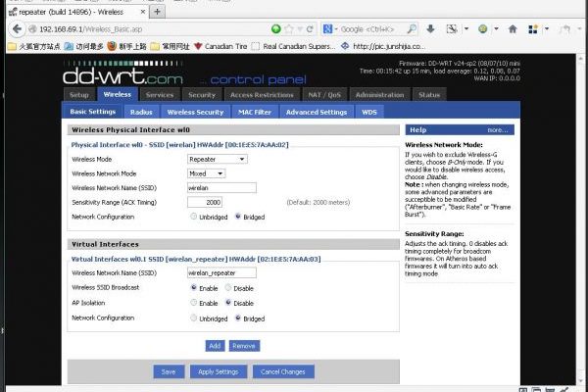Reload the page with refresh icon
The width and height of the screenshot is (588, 392).
click(310, 28)
